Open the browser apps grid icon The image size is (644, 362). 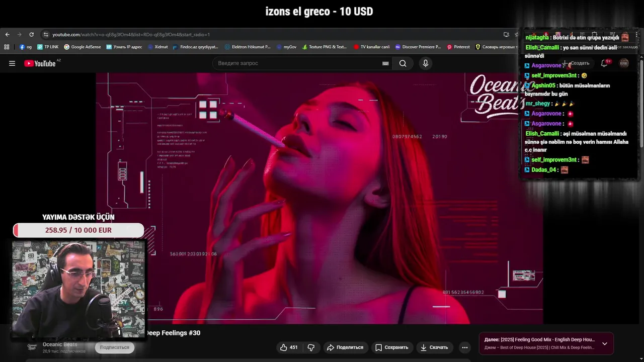pos(7,47)
